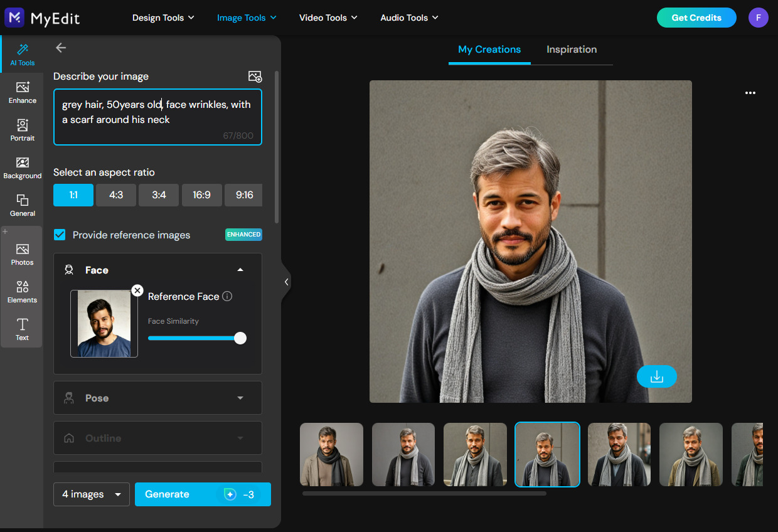Select the Background tool
778x532 pixels.
tap(22, 168)
